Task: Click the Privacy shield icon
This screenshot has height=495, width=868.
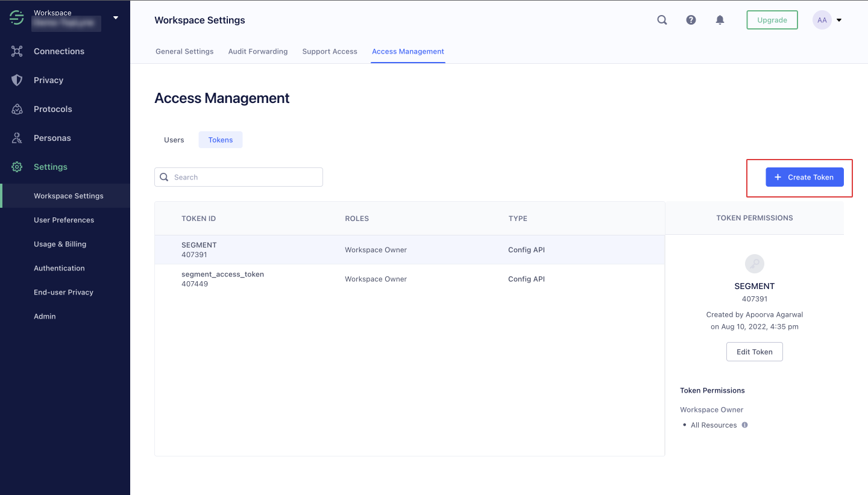Action: 17,80
